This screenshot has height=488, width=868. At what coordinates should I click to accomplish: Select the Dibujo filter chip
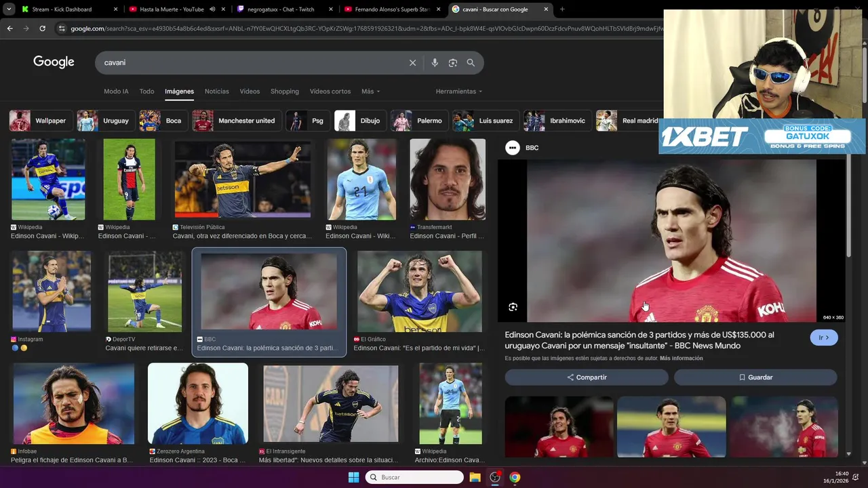coord(360,121)
